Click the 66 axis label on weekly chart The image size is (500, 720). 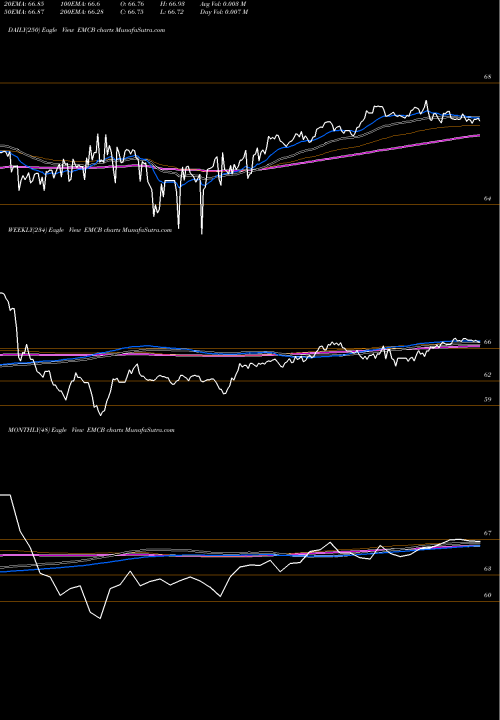(x=487, y=342)
